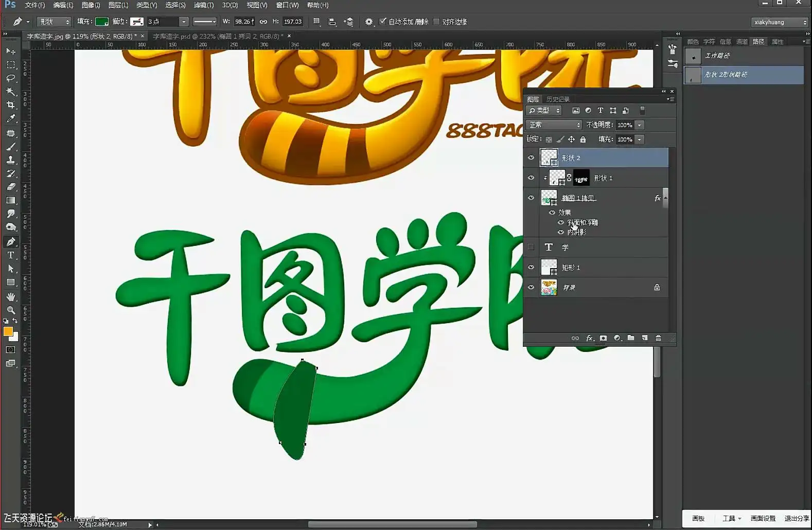Open the 滤镜(T) menu
The width and height of the screenshot is (812, 530).
tap(204, 5)
